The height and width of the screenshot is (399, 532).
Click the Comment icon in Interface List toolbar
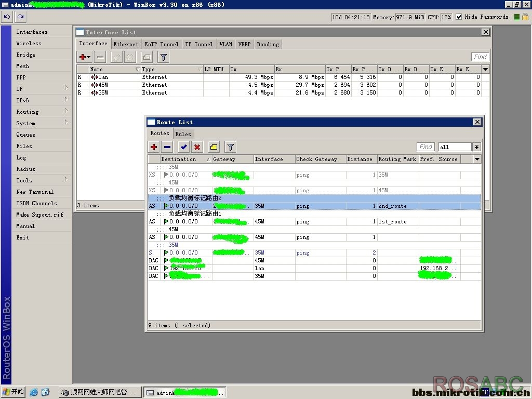click(x=147, y=57)
